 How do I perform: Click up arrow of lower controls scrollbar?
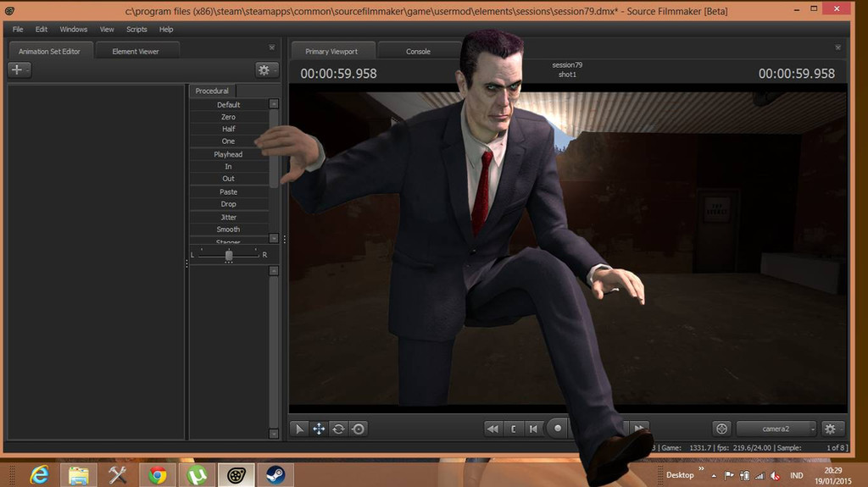274,271
